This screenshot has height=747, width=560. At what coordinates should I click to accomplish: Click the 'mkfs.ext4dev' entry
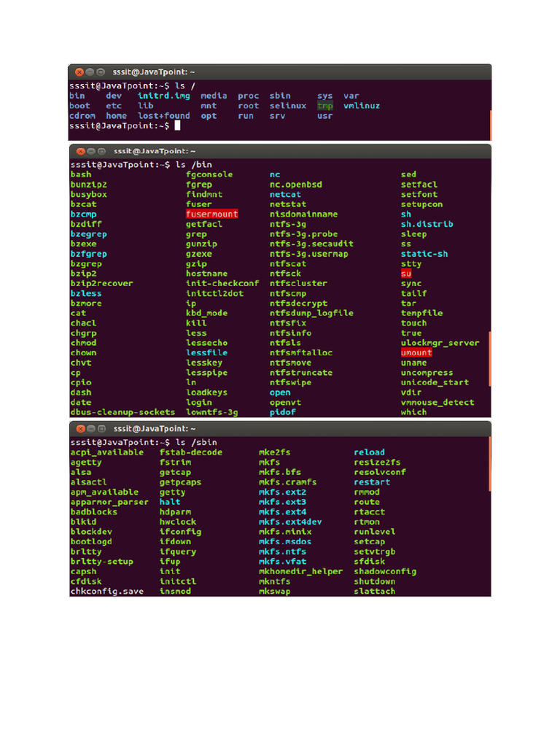(290, 522)
